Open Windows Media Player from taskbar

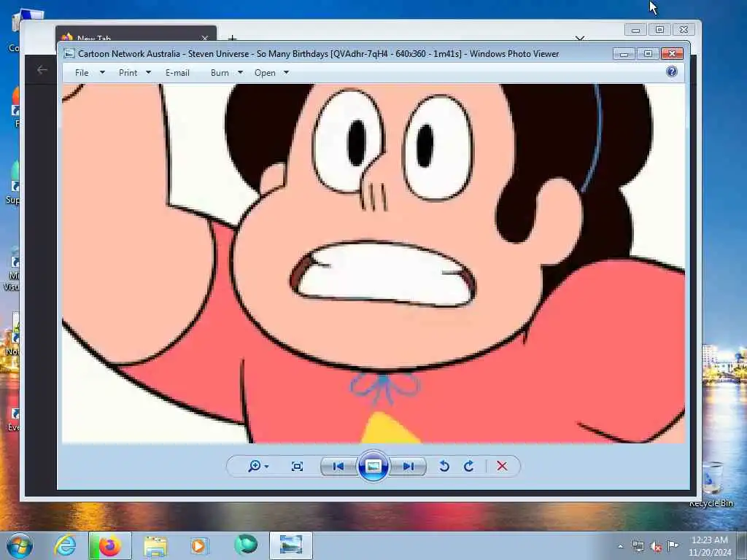[198, 545]
